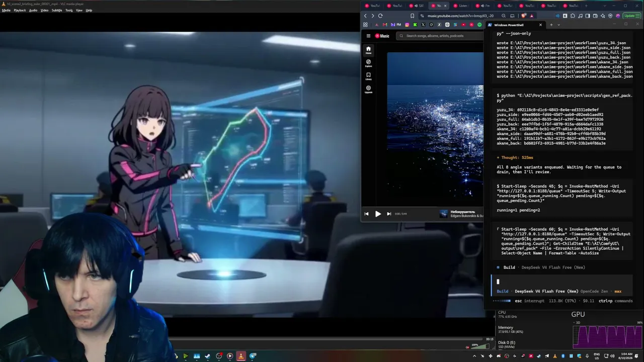Go back in the browser

365,16
